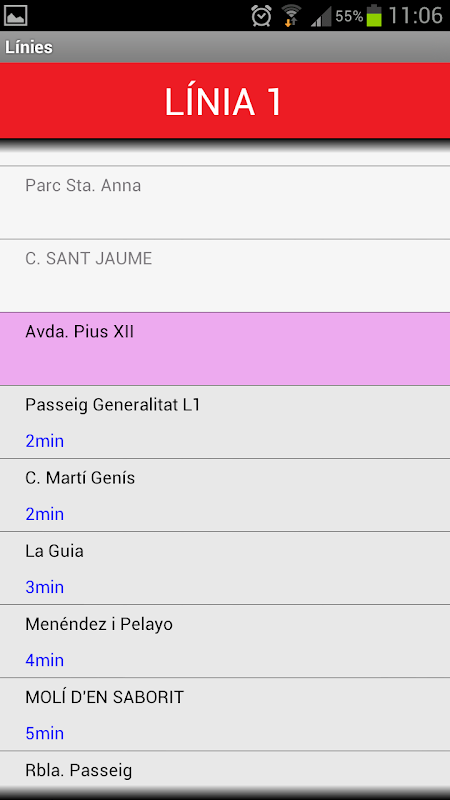Select the C. SANT JAUME stop

click(x=225, y=276)
